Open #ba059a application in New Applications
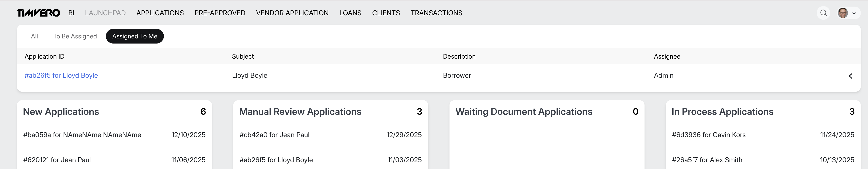Screen dimensions: 868x169 [x=82, y=135]
